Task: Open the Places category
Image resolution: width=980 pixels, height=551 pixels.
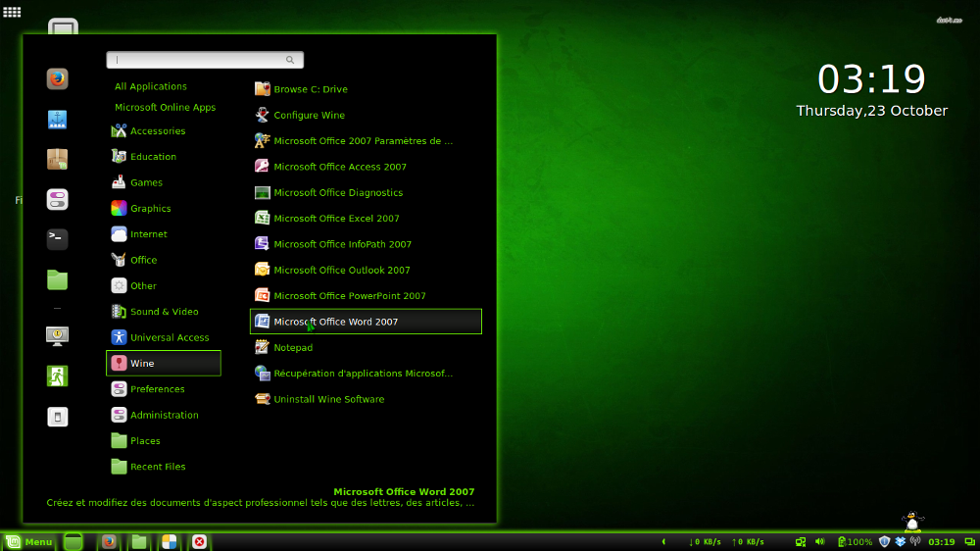Action: (x=163, y=441)
